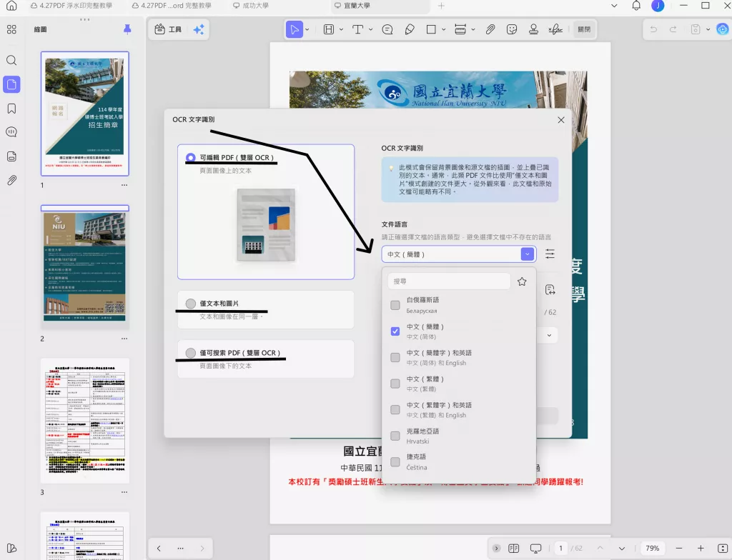Expand measurement tool options arrow
Viewport: 732px width, 560px height.
click(x=473, y=29)
